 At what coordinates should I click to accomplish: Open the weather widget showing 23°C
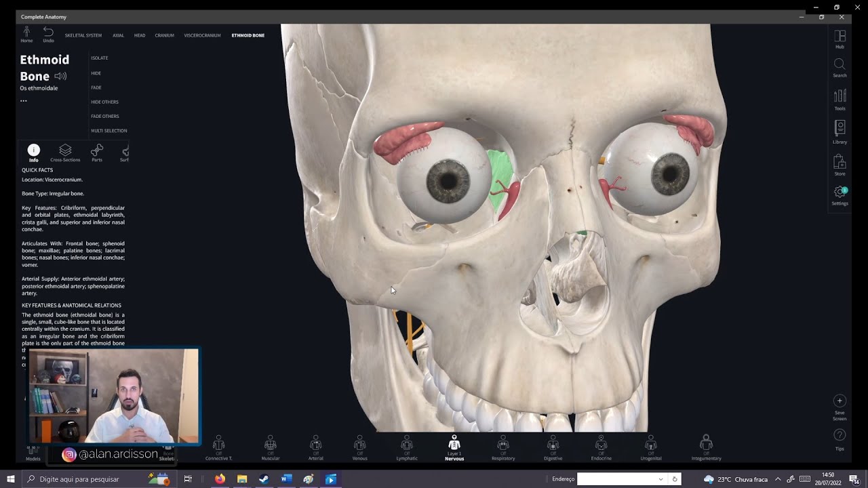click(x=736, y=479)
